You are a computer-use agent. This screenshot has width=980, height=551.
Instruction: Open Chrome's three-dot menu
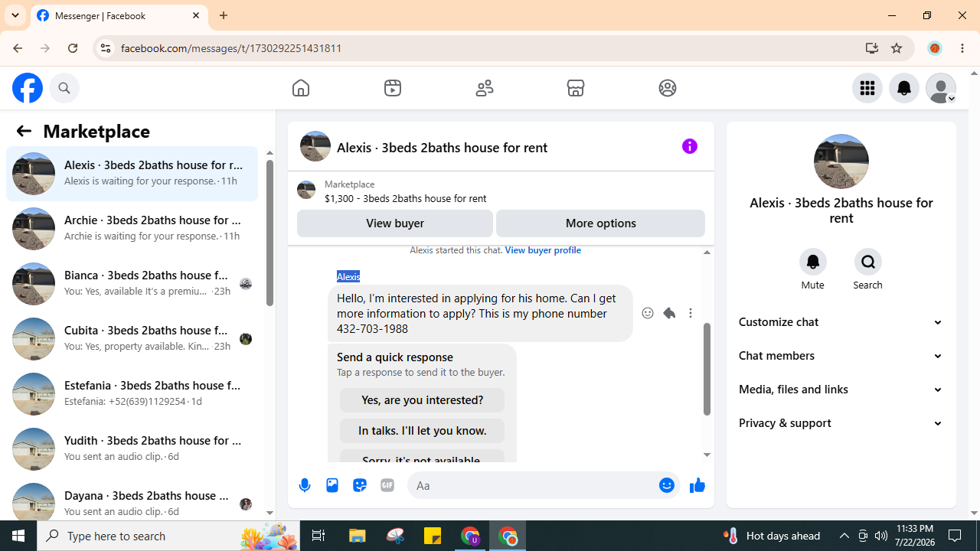[x=963, y=48]
